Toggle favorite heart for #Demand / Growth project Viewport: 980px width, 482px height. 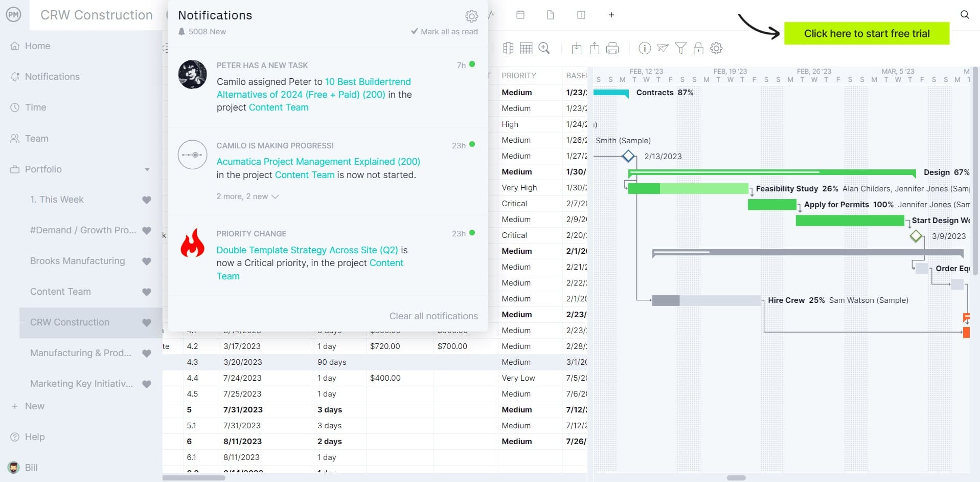147,230
